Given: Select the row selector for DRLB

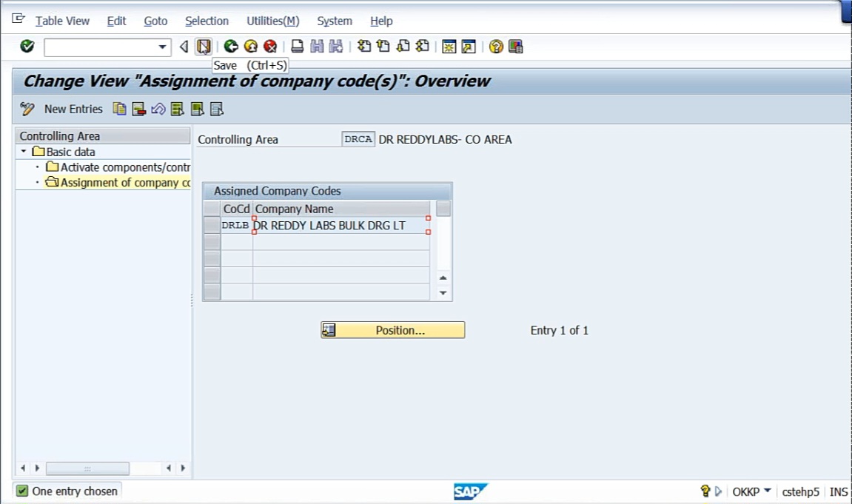Looking at the screenshot, I should (212, 225).
